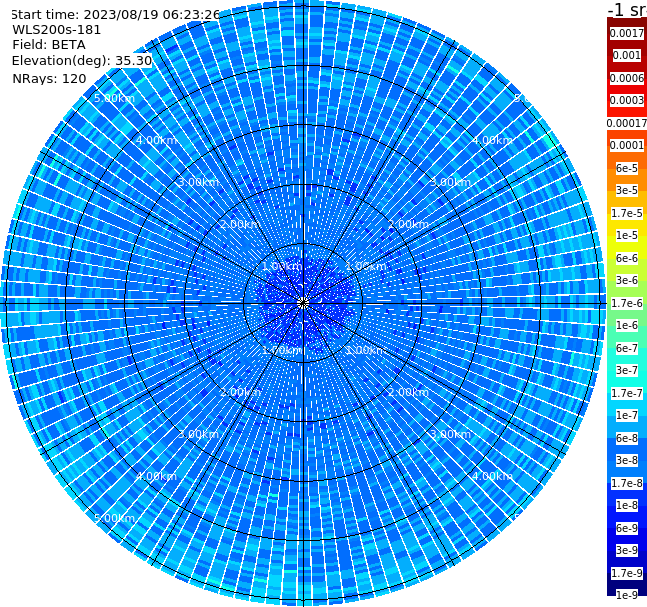647x607 pixels.
Task: Click the 0.00017 colorbar label
Action: tap(627, 123)
